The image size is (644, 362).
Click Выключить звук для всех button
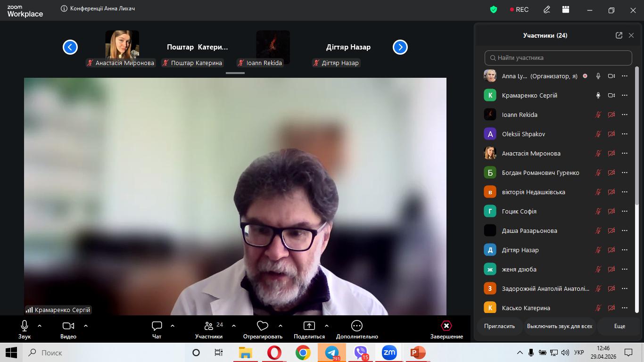[x=560, y=326]
